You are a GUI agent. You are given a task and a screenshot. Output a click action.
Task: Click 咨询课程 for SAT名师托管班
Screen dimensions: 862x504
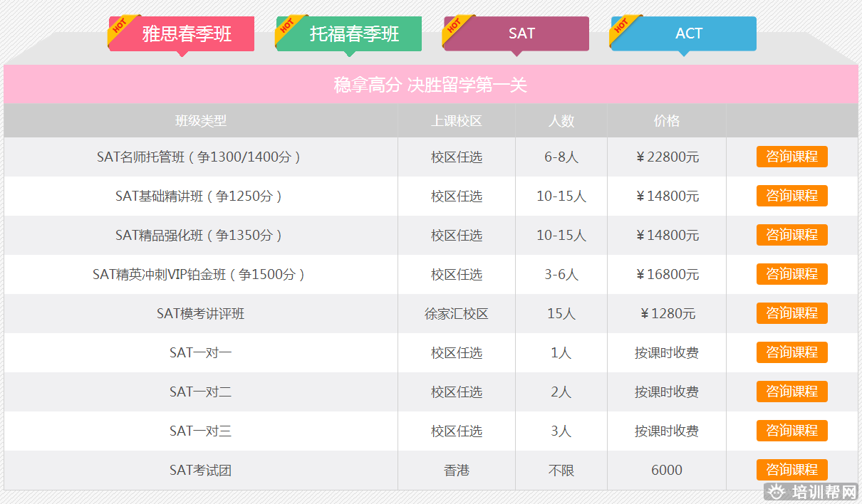[x=792, y=157]
